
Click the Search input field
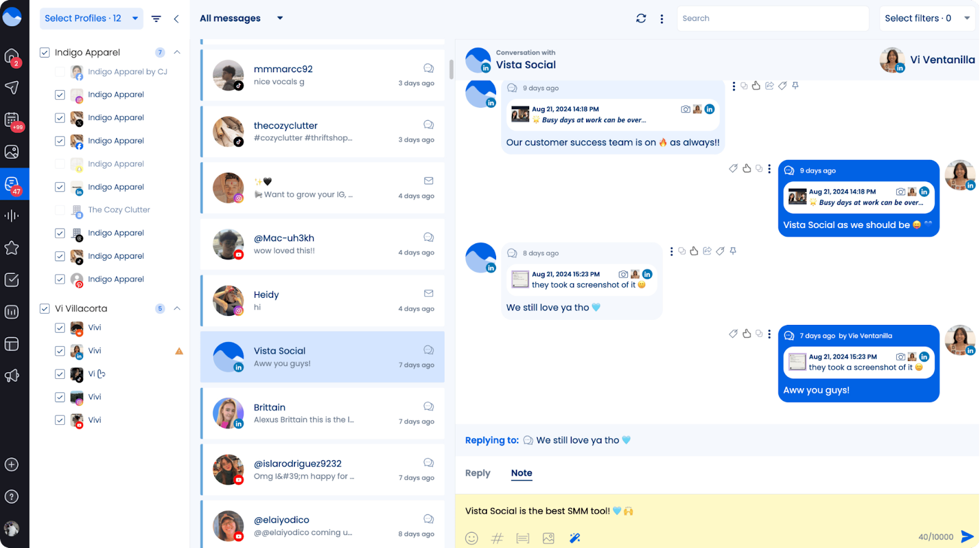tap(772, 18)
